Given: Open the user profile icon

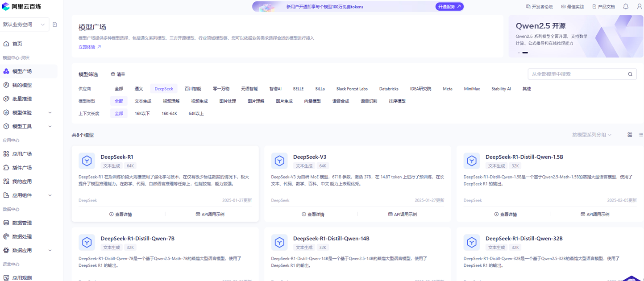Looking at the screenshot, I should point(639,7).
